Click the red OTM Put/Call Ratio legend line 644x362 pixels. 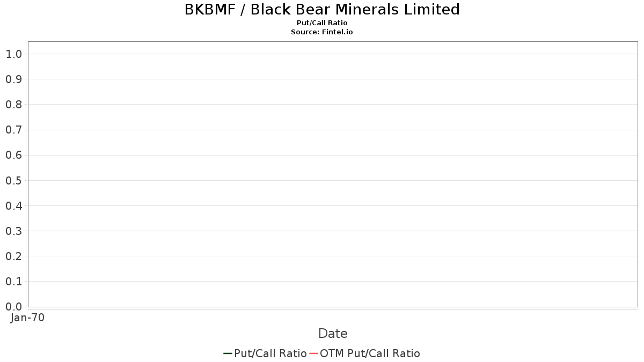pyautogui.click(x=313, y=353)
